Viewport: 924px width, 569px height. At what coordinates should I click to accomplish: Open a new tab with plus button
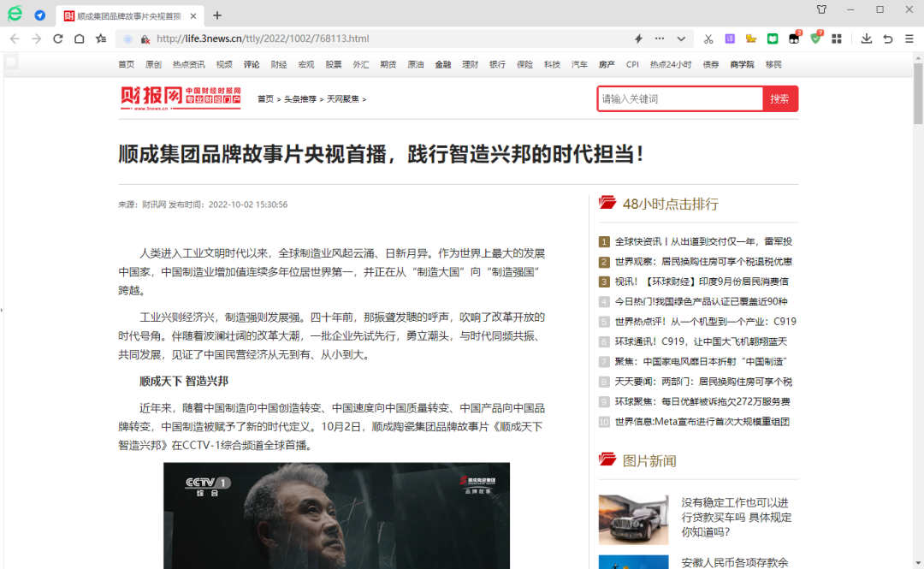point(217,15)
